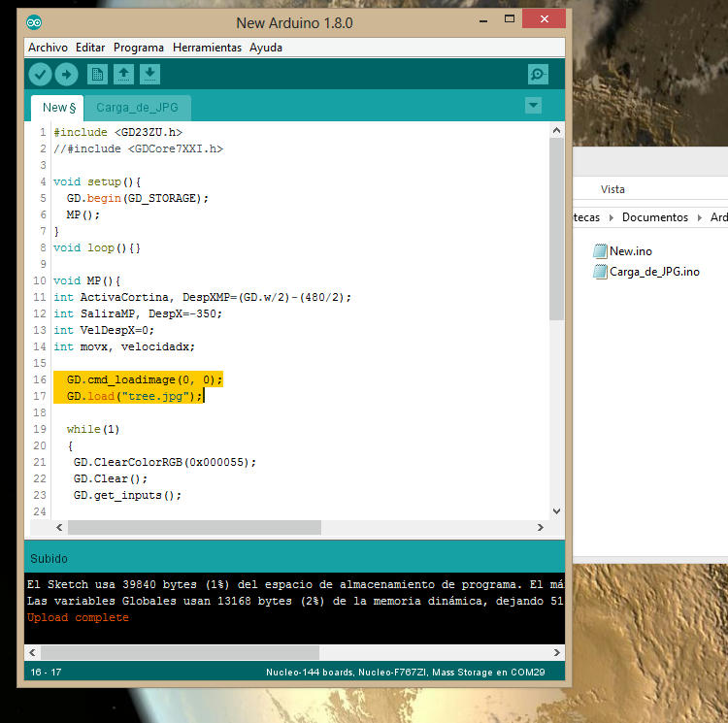The width and height of the screenshot is (728, 723).
Task: Open the Herramientas menu
Action: click(x=207, y=48)
